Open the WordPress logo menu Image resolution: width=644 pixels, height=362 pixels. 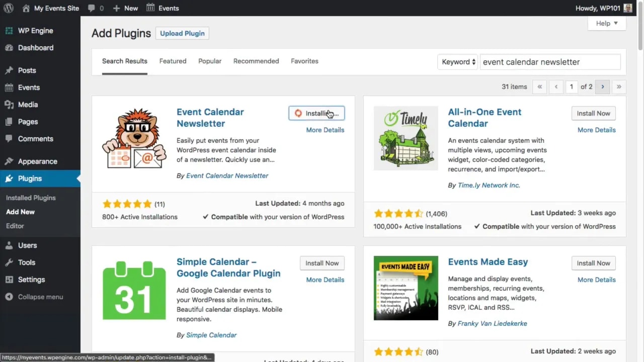pos(9,8)
